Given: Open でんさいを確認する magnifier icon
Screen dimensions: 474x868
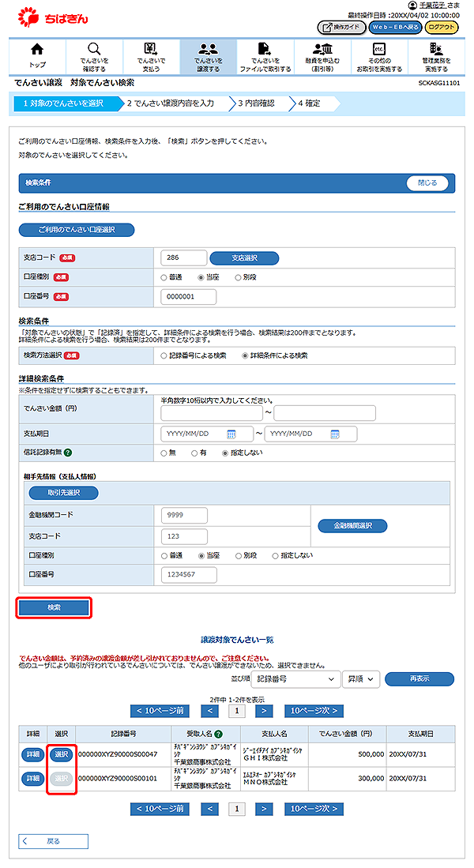Looking at the screenshot, I should coord(94,49).
